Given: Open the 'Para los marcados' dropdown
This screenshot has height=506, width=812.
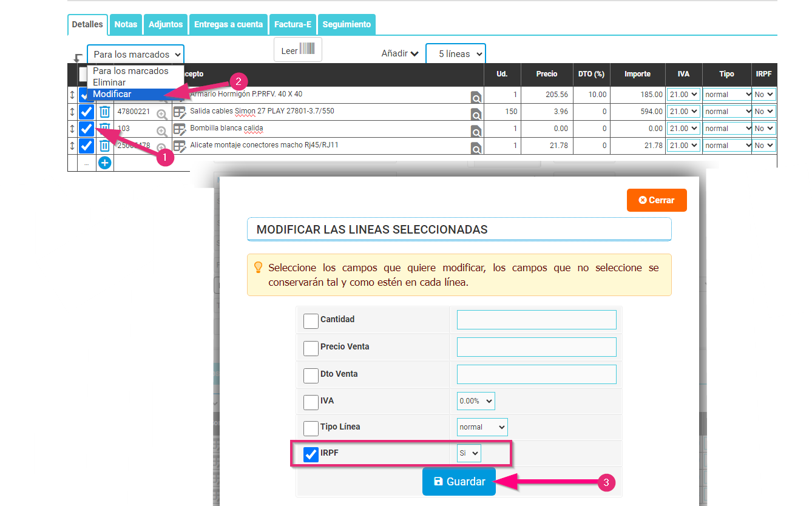Looking at the screenshot, I should [135, 53].
